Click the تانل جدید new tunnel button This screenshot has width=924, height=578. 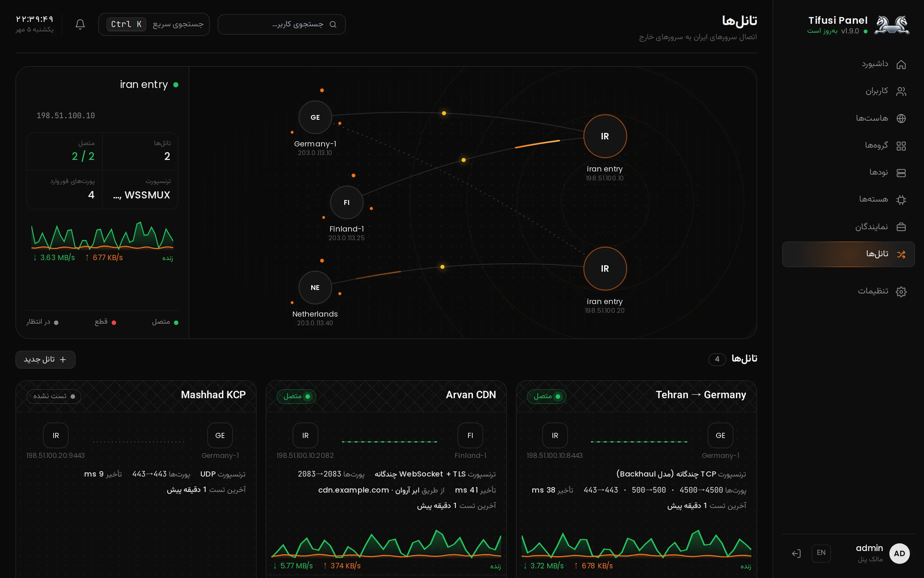tap(46, 359)
